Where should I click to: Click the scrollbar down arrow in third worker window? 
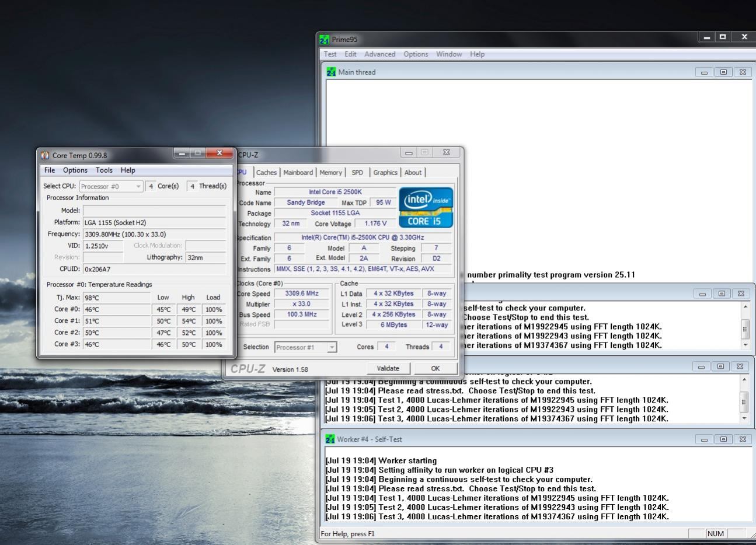click(744, 418)
